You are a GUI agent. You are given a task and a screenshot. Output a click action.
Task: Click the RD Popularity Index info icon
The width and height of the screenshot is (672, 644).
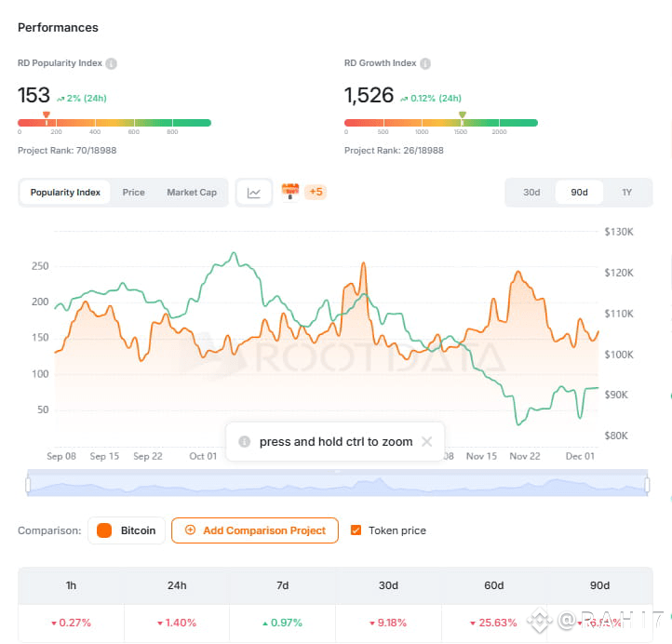[111, 63]
